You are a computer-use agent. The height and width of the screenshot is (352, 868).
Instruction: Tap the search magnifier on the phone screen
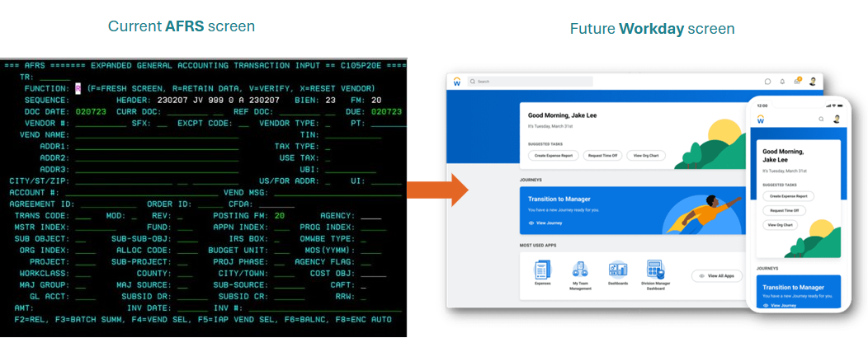pyautogui.click(x=822, y=119)
